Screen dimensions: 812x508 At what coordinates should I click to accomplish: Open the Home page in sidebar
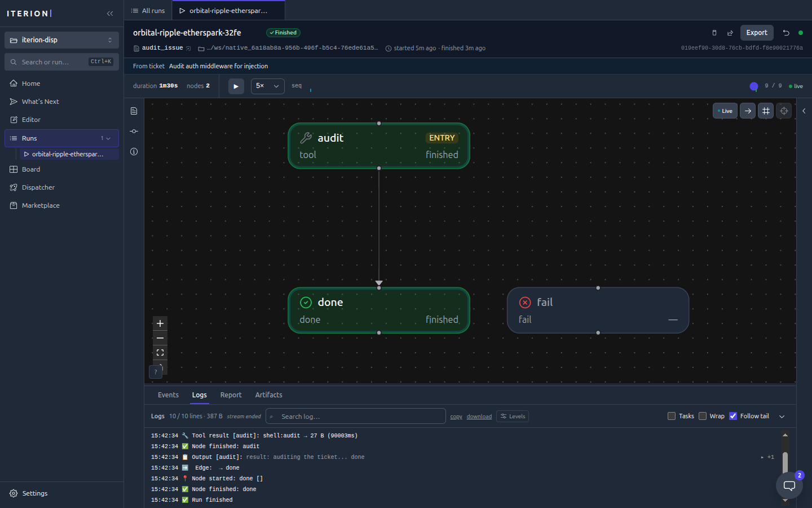pyautogui.click(x=61, y=84)
